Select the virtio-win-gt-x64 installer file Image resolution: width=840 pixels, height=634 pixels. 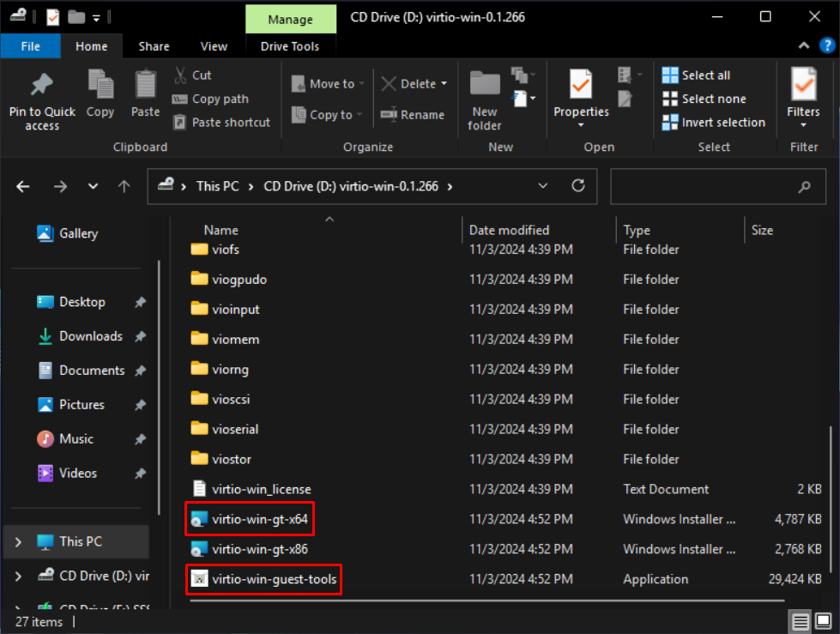click(x=259, y=519)
